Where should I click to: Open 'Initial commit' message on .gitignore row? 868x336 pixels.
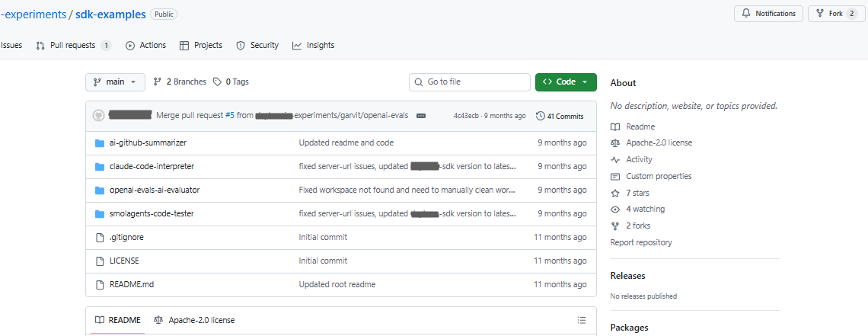[x=323, y=237]
